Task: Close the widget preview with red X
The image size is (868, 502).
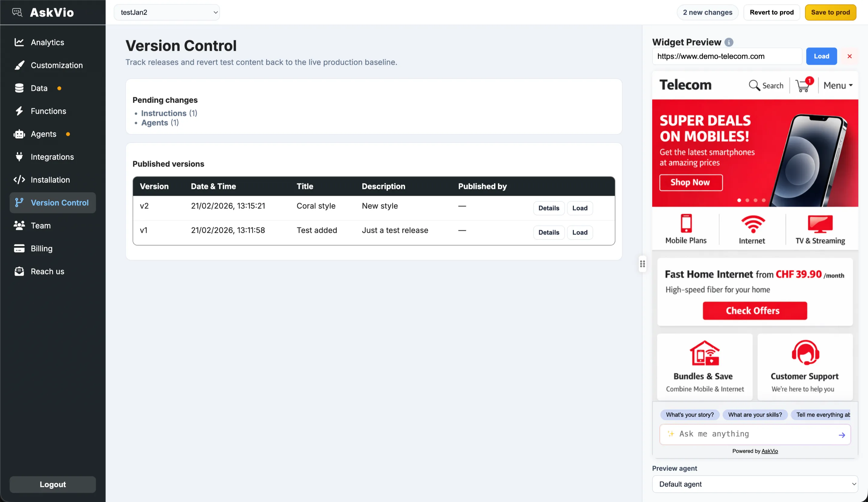Action: pos(850,56)
